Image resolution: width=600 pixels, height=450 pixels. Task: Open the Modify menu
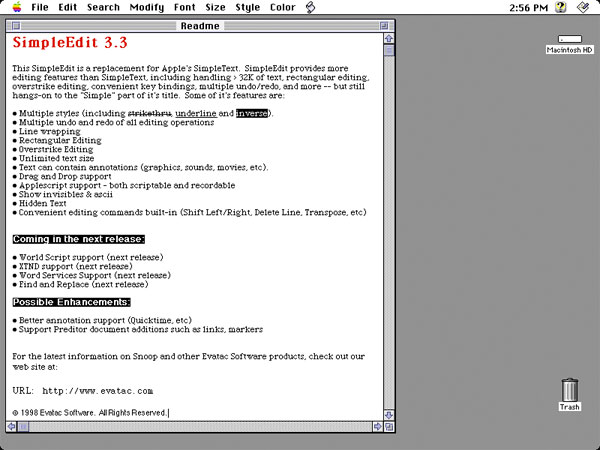147,8
